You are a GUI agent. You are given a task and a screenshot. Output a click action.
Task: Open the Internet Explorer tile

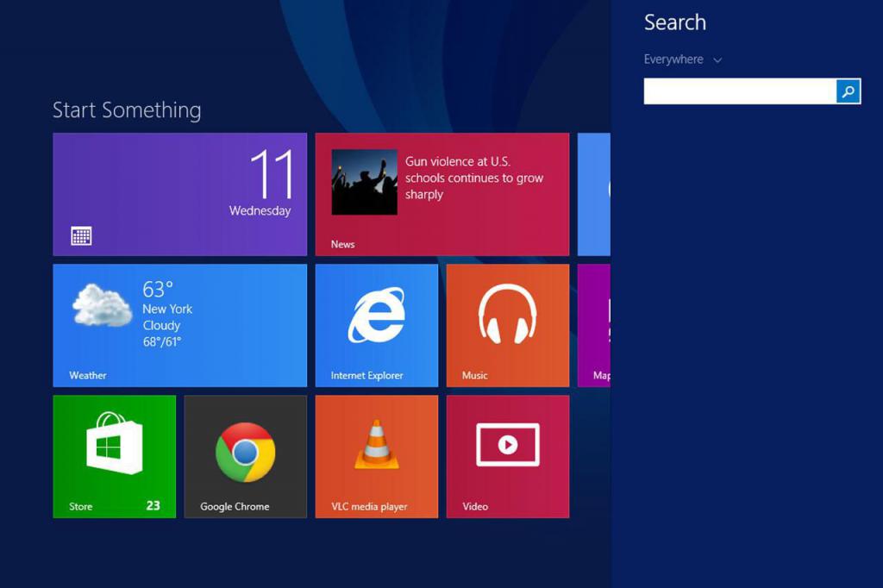coord(376,325)
